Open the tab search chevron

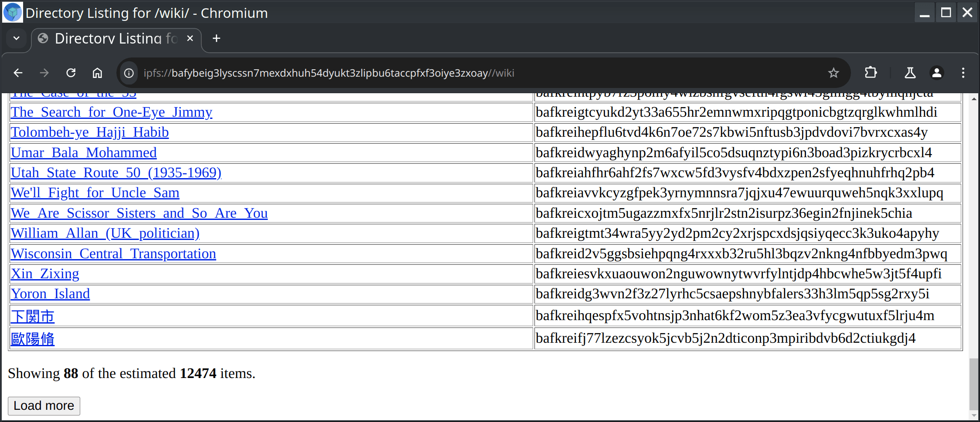pyautogui.click(x=17, y=38)
